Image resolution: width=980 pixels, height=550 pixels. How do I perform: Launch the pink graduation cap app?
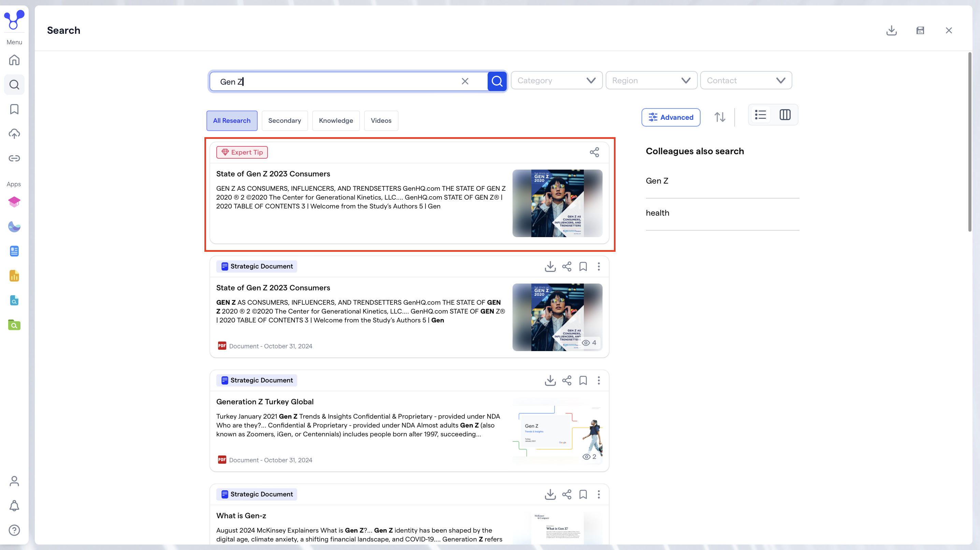(x=14, y=202)
